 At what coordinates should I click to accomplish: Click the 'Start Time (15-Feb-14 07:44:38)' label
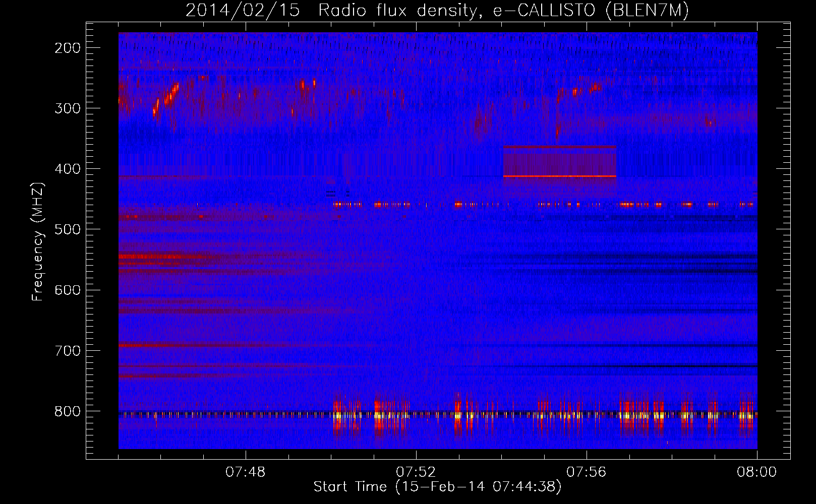[437, 487]
